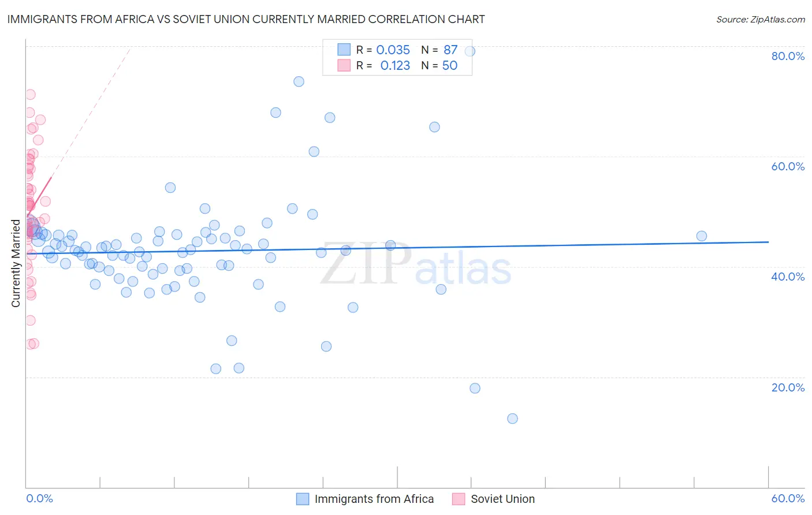Click the 60.0% x-axis label

pyautogui.click(x=788, y=498)
